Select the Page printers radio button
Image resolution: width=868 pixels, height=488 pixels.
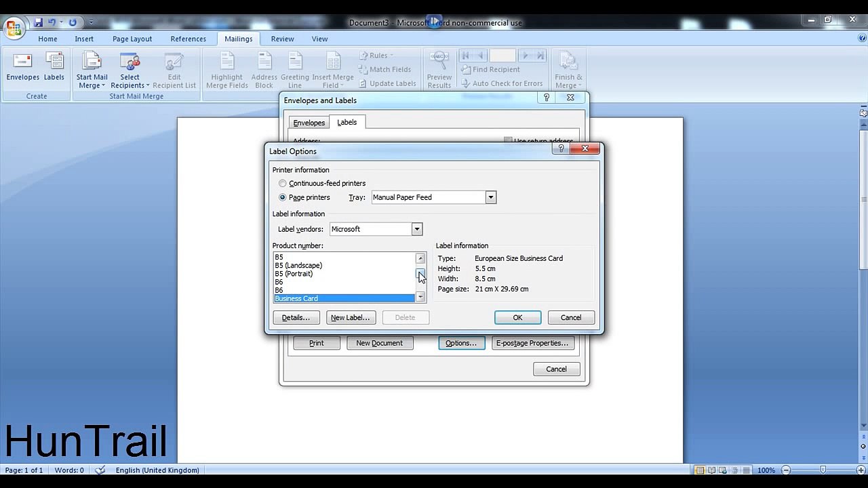coord(283,197)
